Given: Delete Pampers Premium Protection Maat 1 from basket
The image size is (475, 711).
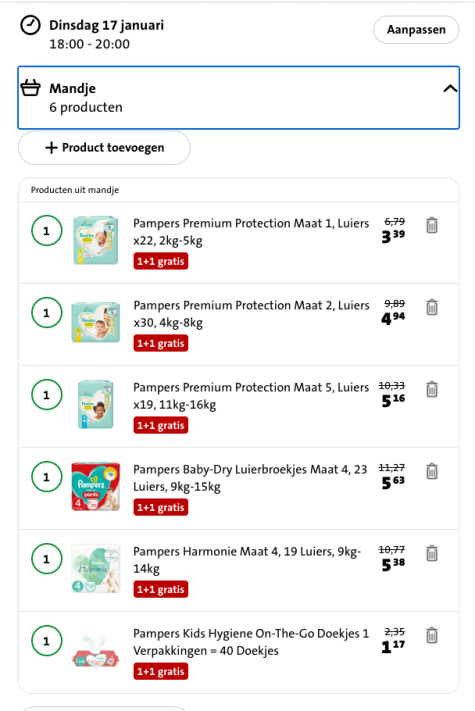Looking at the screenshot, I should pyautogui.click(x=432, y=225).
